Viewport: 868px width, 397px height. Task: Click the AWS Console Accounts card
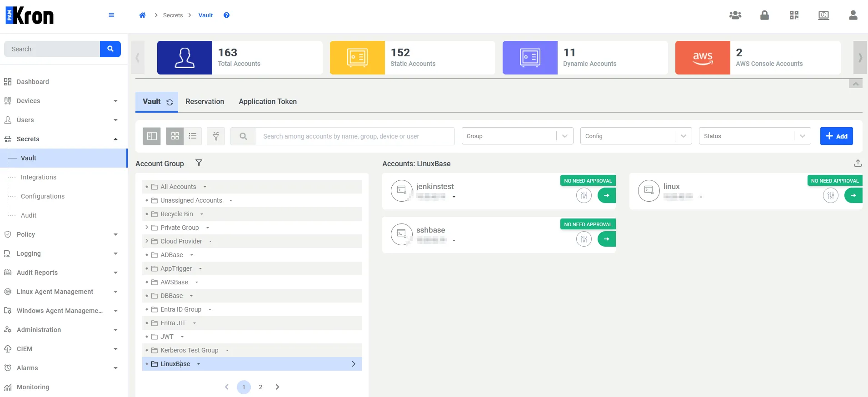[x=758, y=58]
